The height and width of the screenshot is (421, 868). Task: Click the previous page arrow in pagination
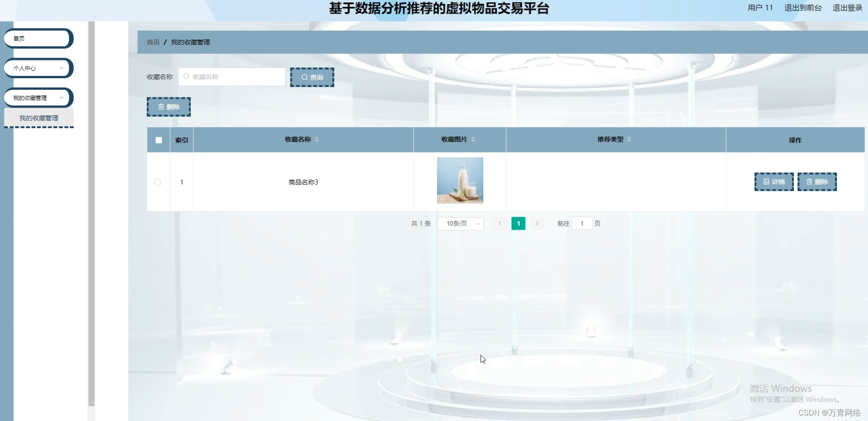(500, 223)
